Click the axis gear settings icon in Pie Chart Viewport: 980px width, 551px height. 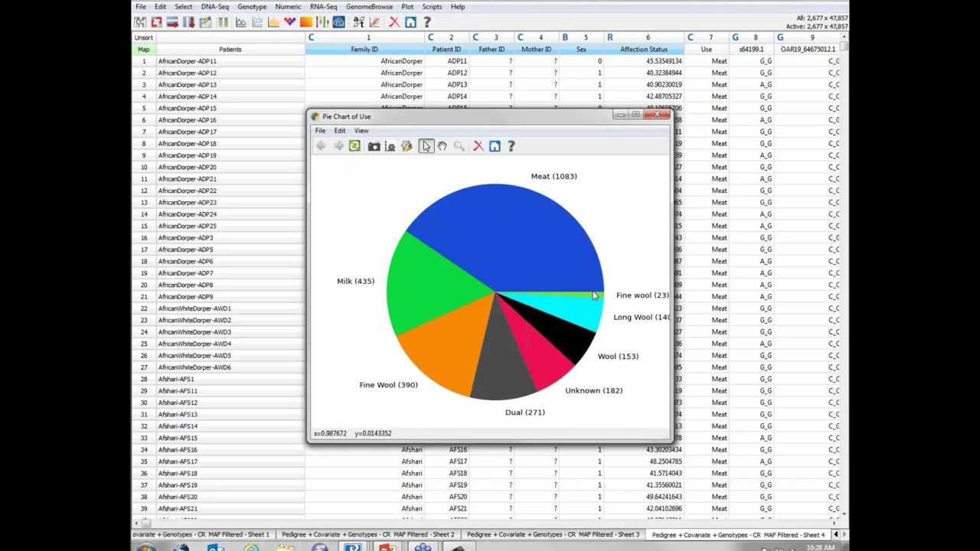click(390, 146)
